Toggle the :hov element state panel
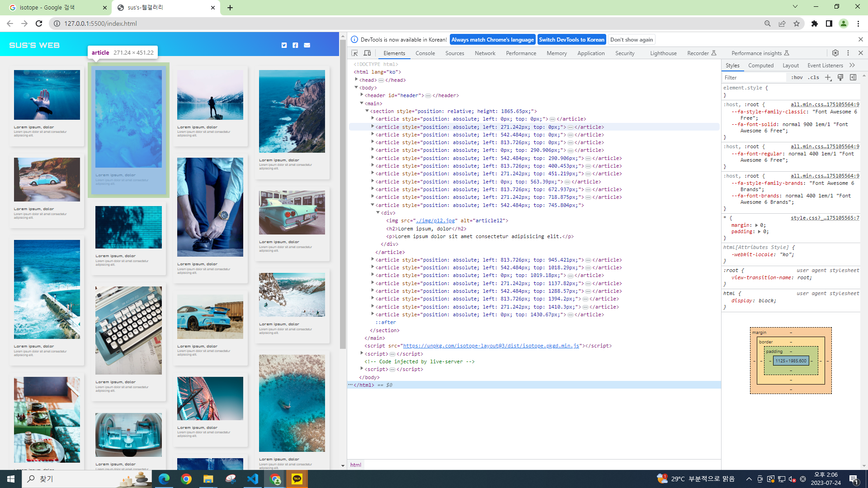 [x=797, y=78]
